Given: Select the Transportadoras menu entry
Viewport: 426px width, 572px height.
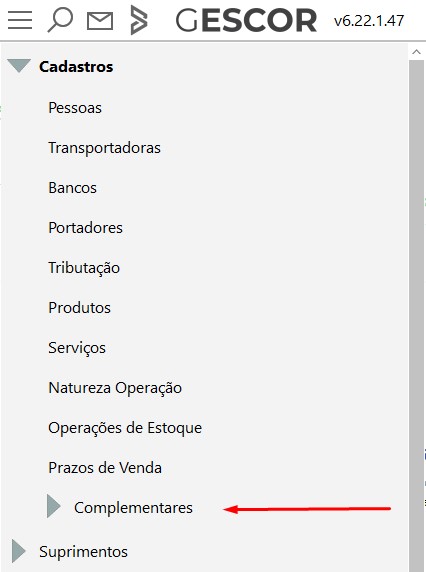Looking at the screenshot, I should 104,148.
